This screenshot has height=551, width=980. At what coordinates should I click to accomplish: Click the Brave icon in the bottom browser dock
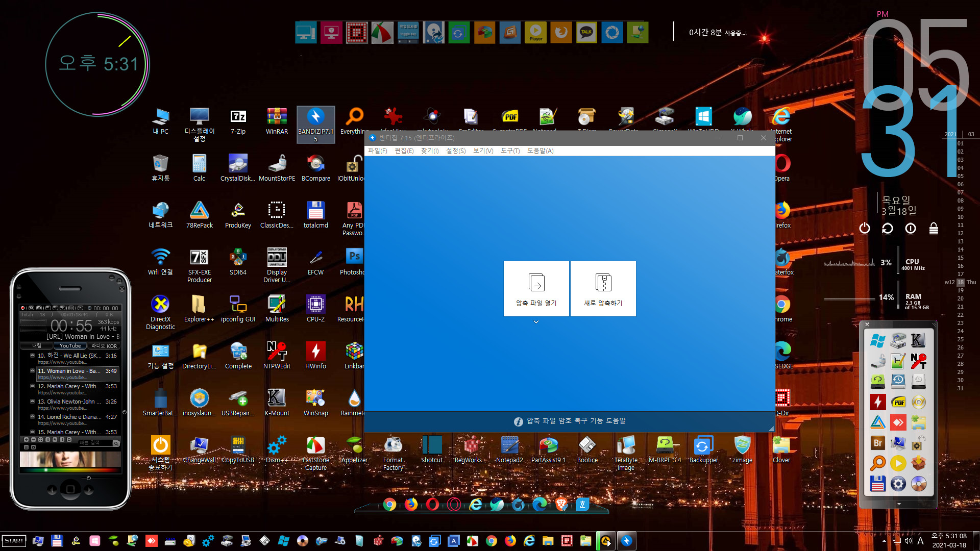click(x=561, y=505)
